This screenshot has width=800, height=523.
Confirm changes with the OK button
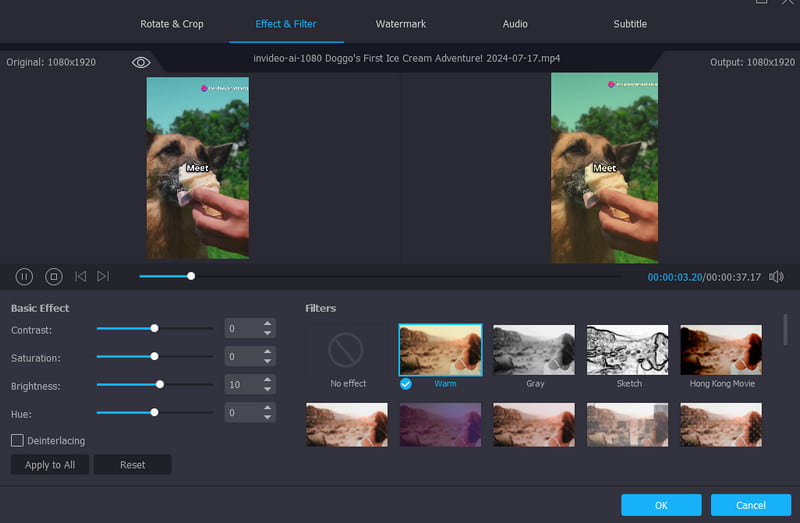(661, 505)
